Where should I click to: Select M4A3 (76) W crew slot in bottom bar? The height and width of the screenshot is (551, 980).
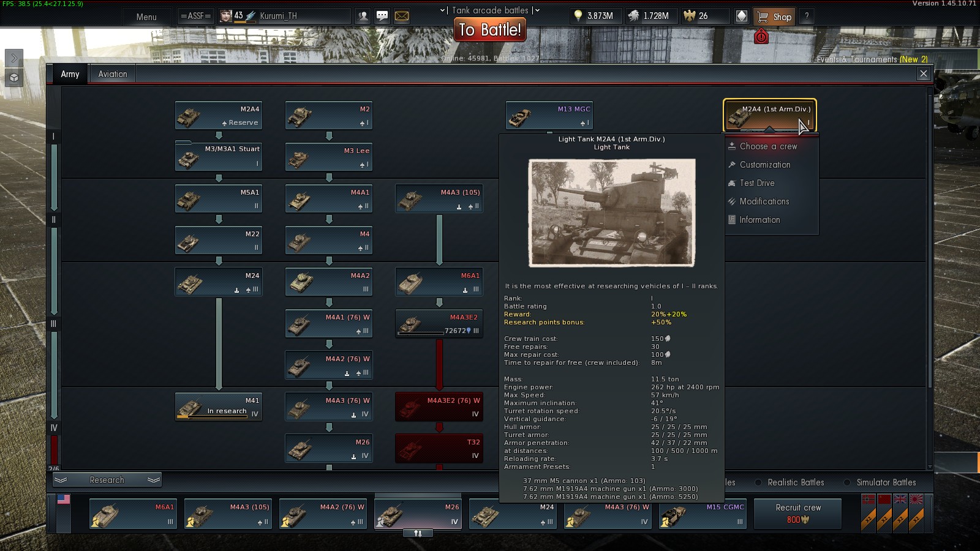[608, 513]
